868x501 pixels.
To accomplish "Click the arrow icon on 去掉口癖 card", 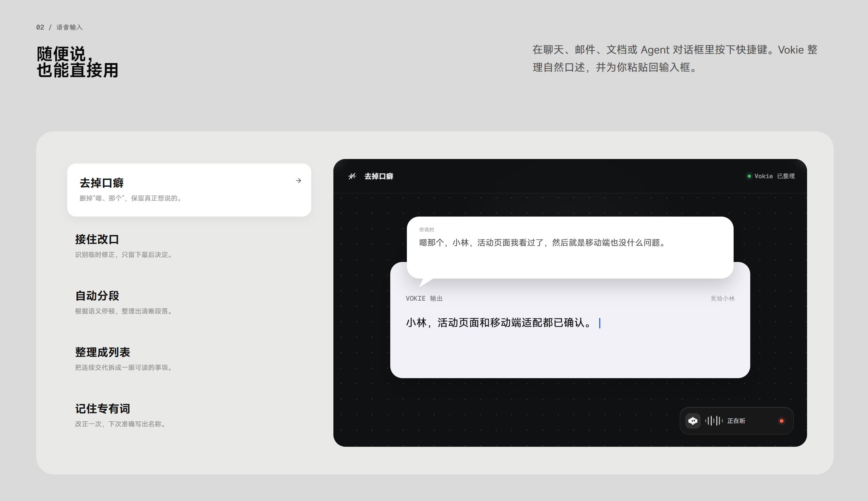I will coord(298,181).
